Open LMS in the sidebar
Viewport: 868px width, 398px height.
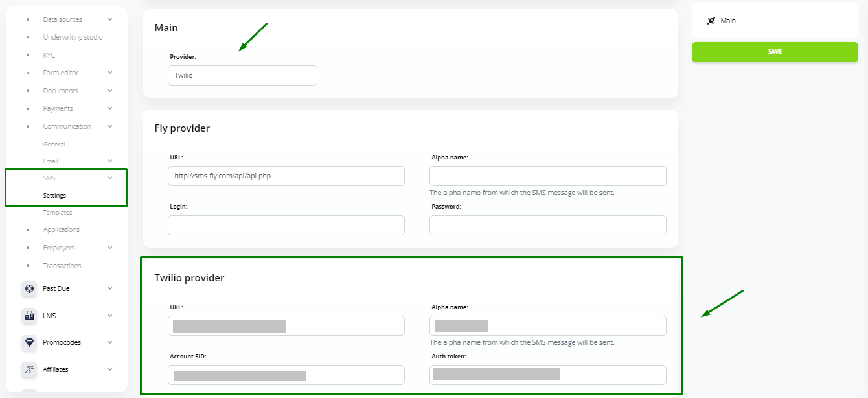tap(49, 316)
